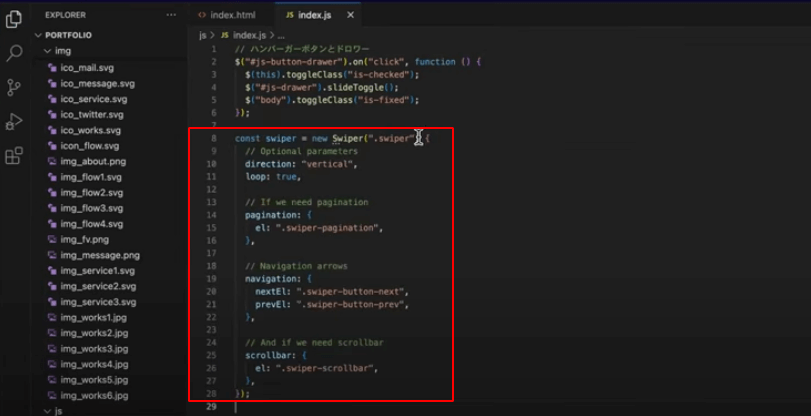
Task: Open the Explorer view in activity bar
Action: click(14, 19)
